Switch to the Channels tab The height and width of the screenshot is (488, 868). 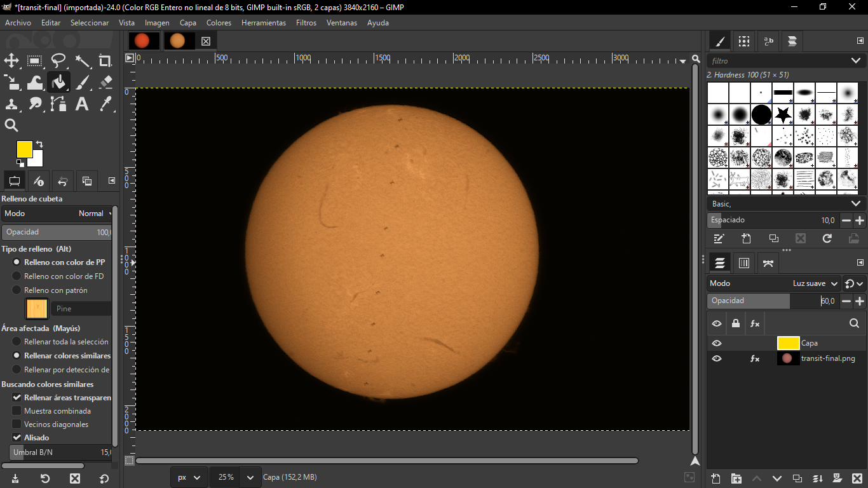[744, 262]
